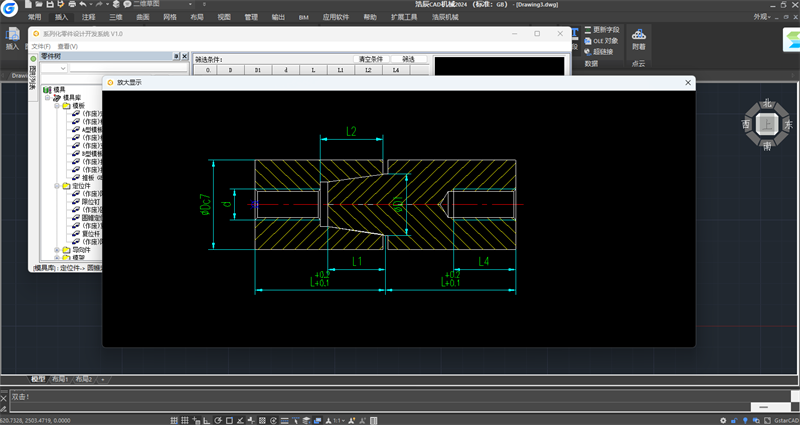The height and width of the screenshot is (425, 800).
Task: Click the 清空条件 button
Action: click(372, 59)
